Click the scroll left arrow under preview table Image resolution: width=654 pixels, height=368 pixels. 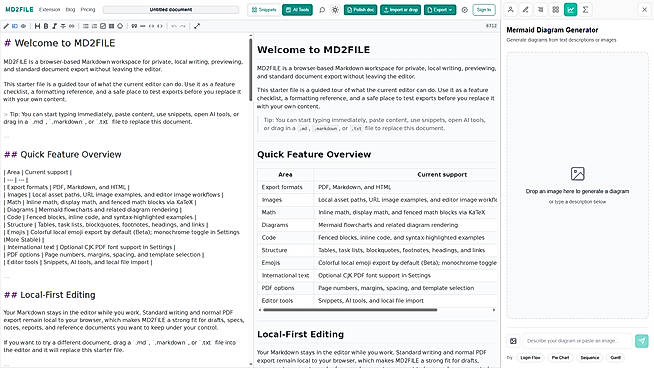260,310
